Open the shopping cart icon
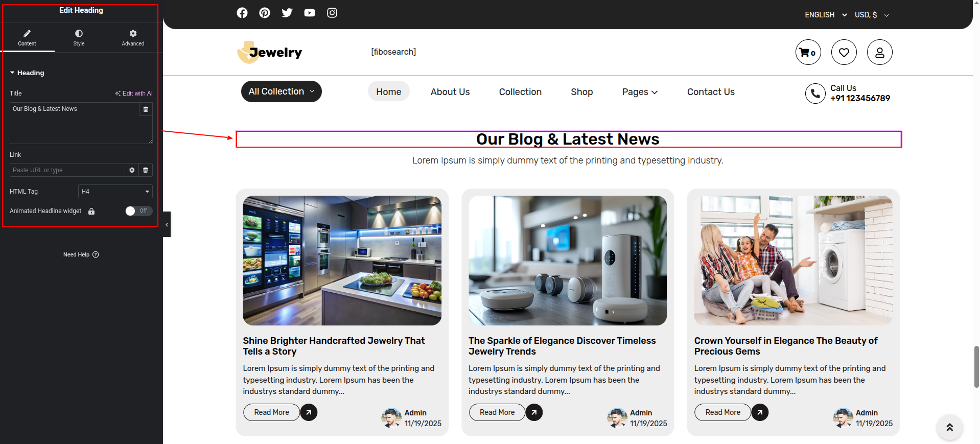The image size is (980, 444). pyautogui.click(x=808, y=52)
